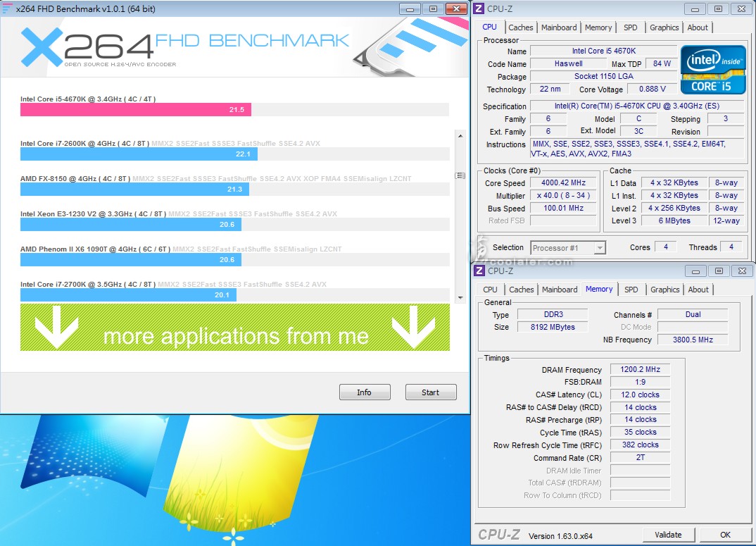756x546 pixels.
Task: Click the tRFC value 382 clocks
Action: click(640, 445)
